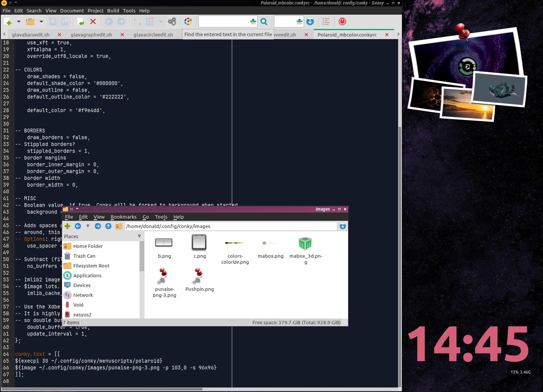Click the home folder icon in file manager toolbar
Viewport: 543px width, 392px height.
pyautogui.click(x=119, y=226)
